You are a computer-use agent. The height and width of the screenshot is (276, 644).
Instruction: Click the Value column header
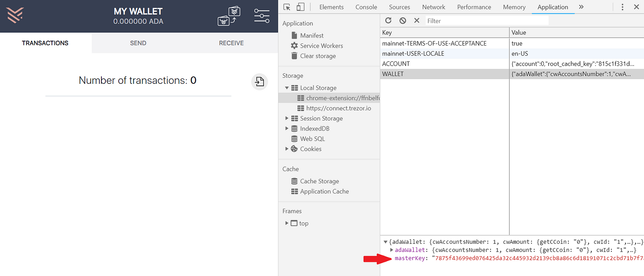(x=577, y=32)
